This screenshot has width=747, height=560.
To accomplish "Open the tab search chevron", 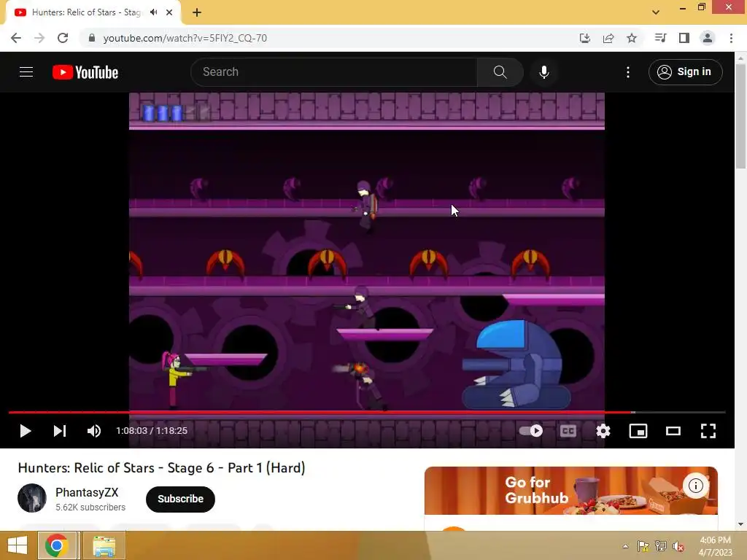I will coord(656,12).
